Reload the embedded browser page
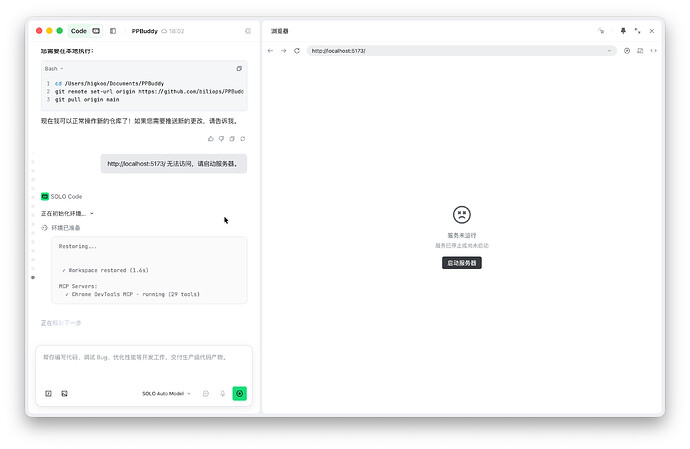 (x=297, y=51)
